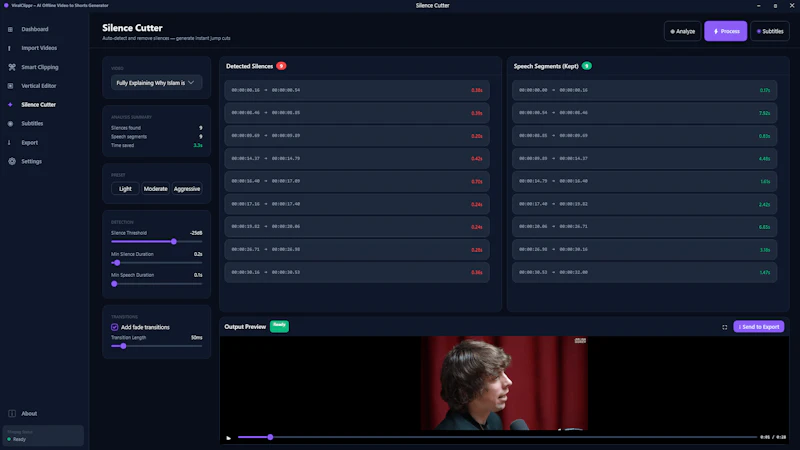Select silence row starting 00:00:14.37
The image size is (800, 450).
pyautogui.click(x=357, y=159)
